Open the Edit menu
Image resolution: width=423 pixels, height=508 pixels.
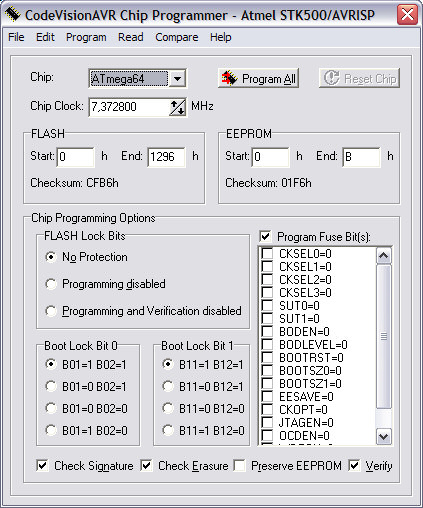pyautogui.click(x=45, y=37)
